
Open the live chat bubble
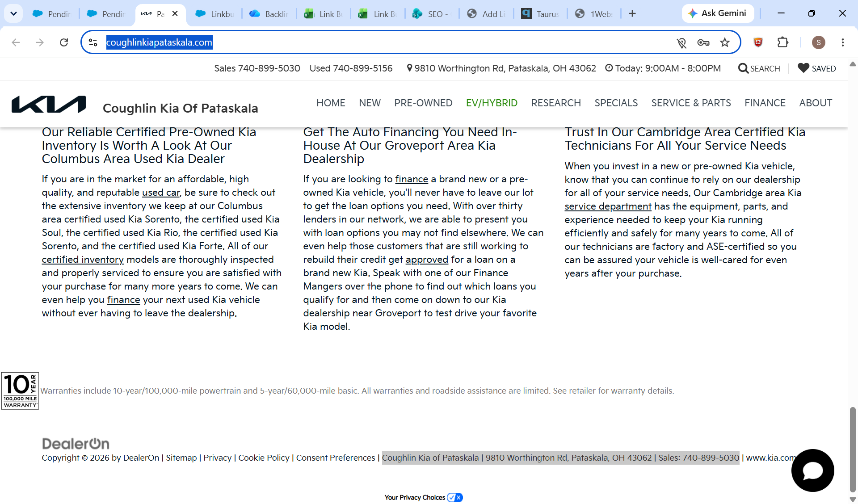[x=812, y=470]
